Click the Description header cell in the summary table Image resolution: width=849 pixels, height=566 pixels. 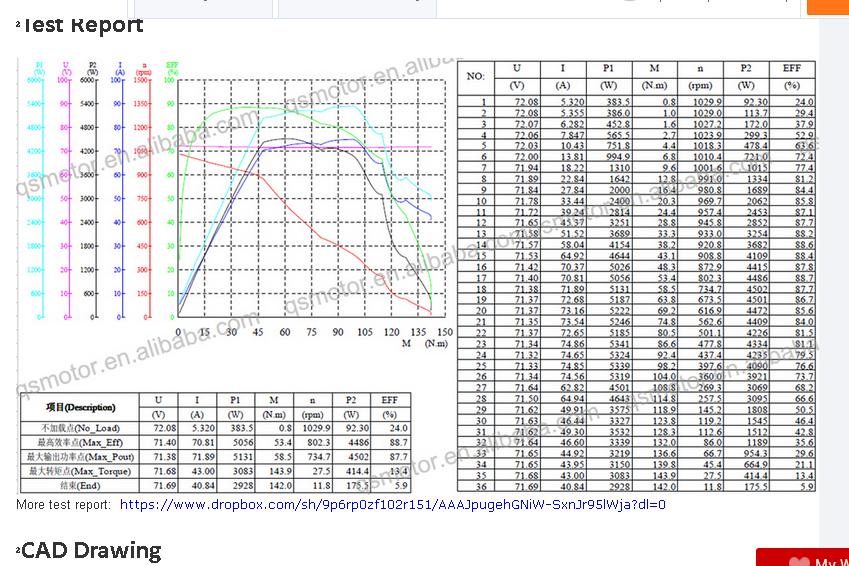pos(80,407)
